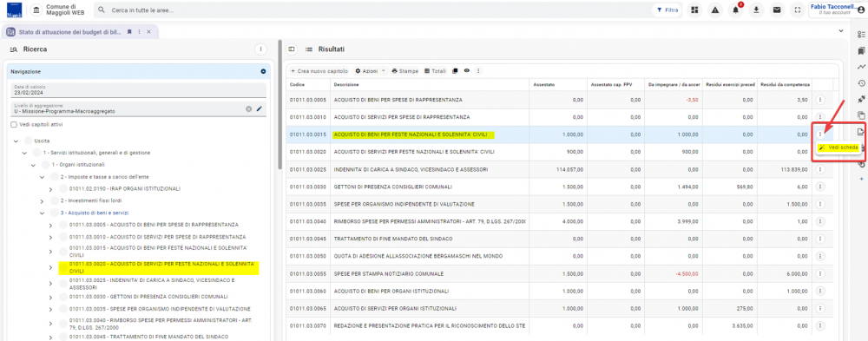The height and width of the screenshot is (341, 868).
Task: Click the Comune di Maggioli WEB institution icon
Action: coord(36,10)
